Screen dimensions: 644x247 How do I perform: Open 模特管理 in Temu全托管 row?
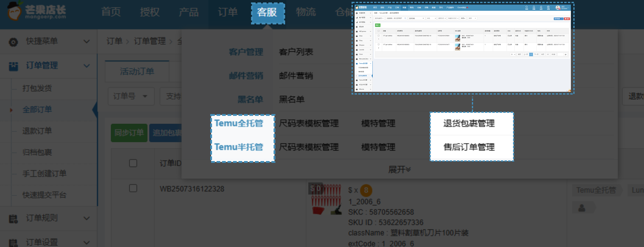[x=378, y=123]
